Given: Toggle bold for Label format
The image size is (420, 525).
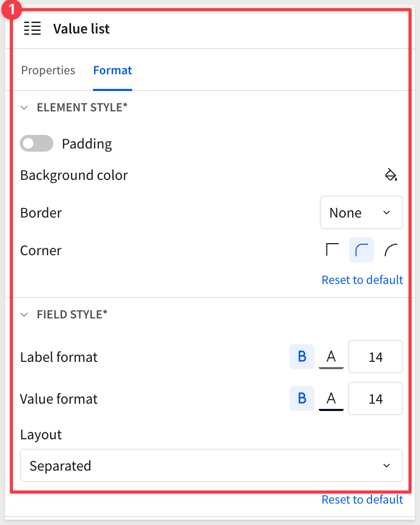Looking at the screenshot, I should (302, 357).
